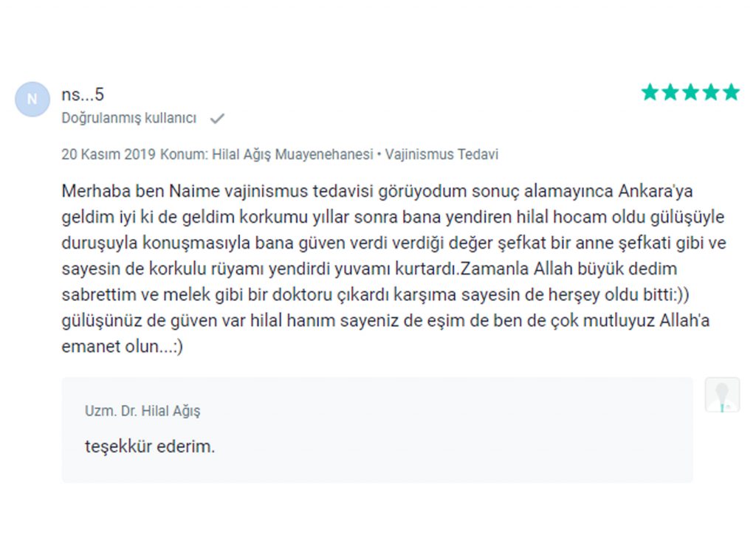Open the doctor's profile picture thumbnail
The width and height of the screenshot is (756, 543).
722,395
